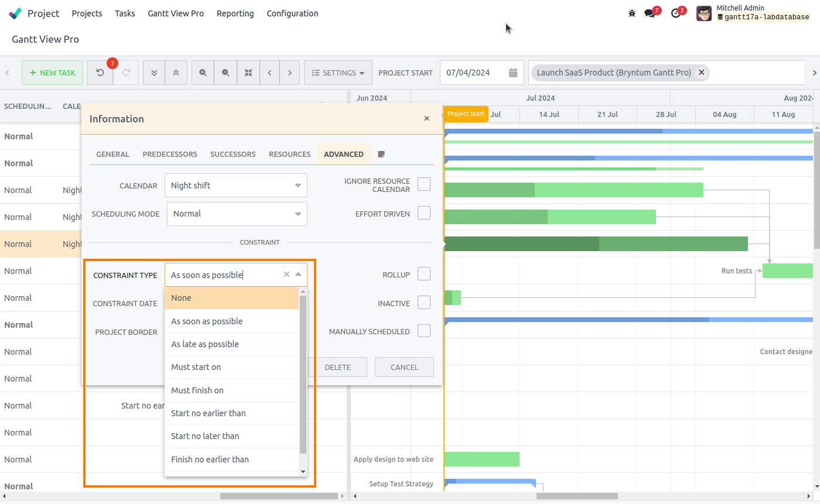Open the conversations icon showing 7 messages
Viewport: 820px width, 504px height.
(x=651, y=12)
